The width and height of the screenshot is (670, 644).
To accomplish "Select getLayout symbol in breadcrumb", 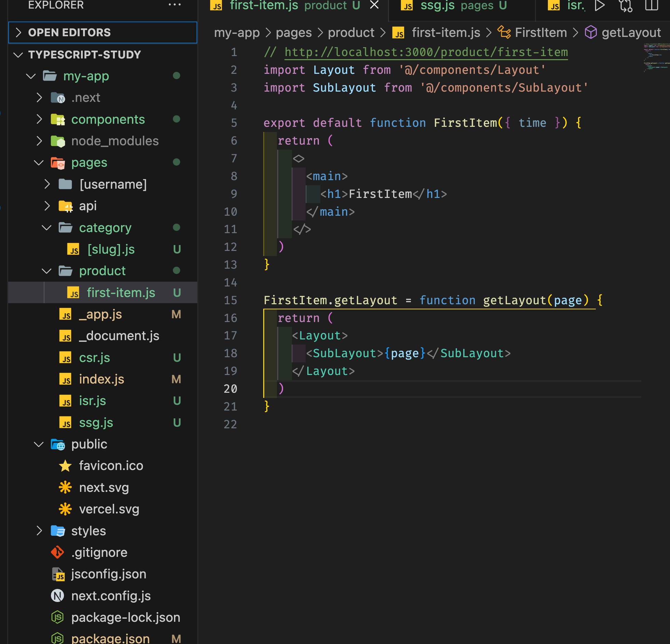I will [x=631, y=33].
